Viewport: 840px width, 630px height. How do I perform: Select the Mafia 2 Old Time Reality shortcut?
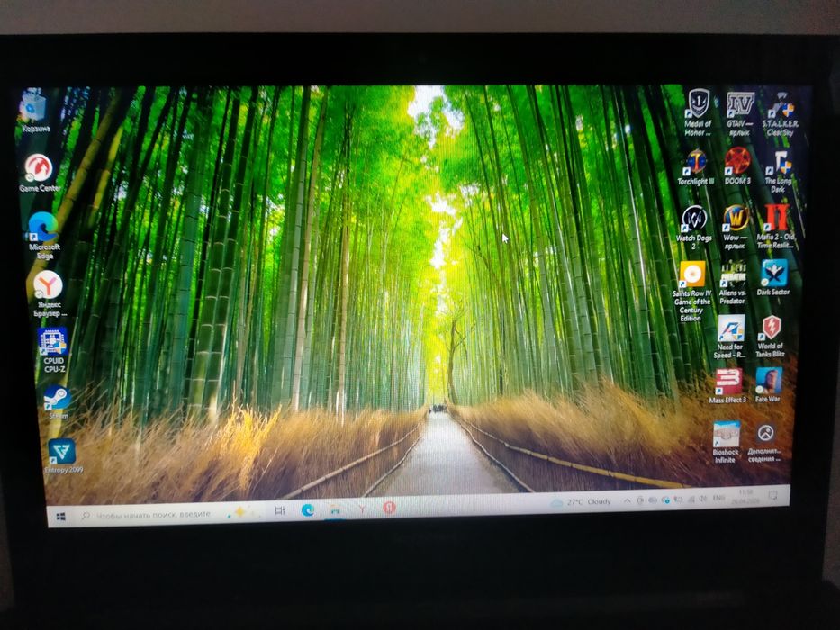pos(776,227)
